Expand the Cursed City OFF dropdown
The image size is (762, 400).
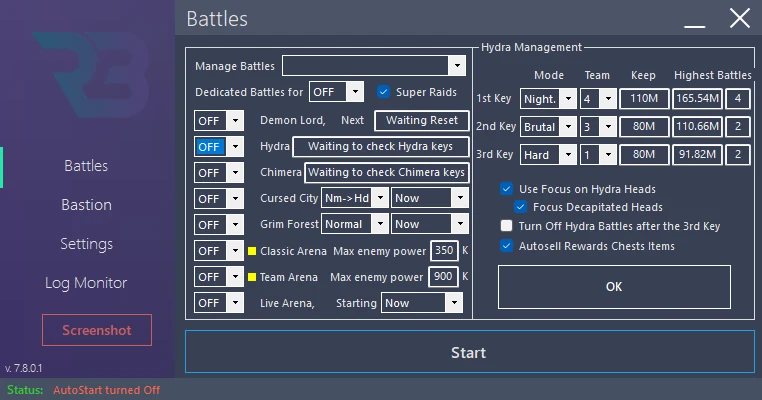coord(235,199)
